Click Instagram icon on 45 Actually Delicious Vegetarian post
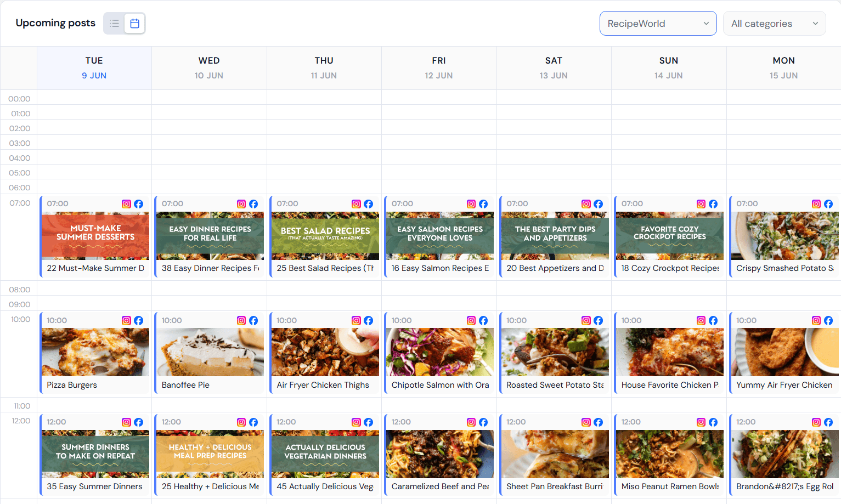 pyautogui.click(x=356, y=422)
